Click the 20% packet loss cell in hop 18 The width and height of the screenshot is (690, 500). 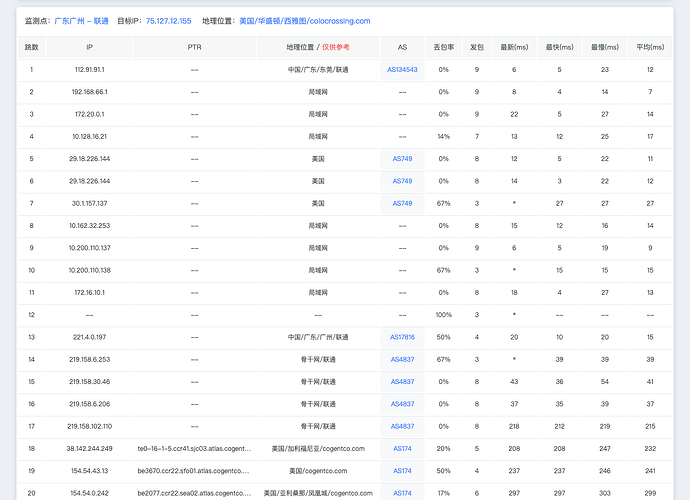(444, 449)
